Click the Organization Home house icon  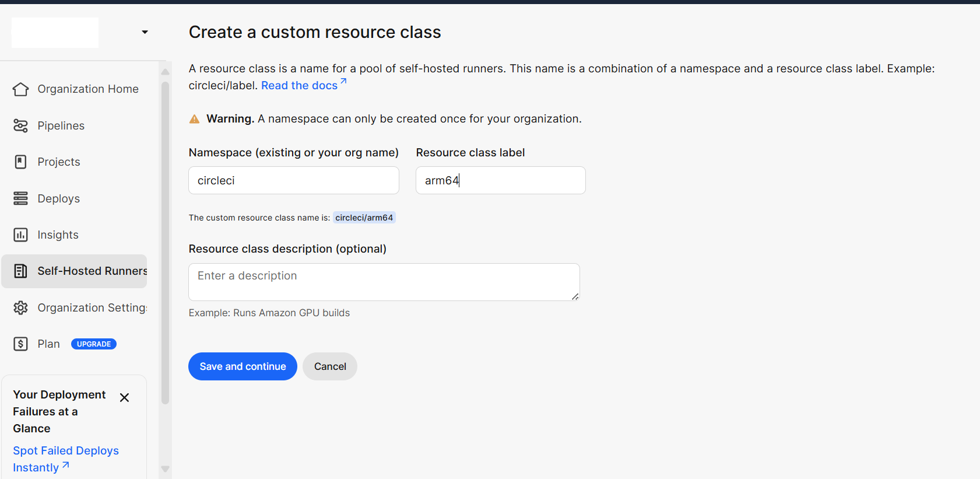[x=20, y=89]
